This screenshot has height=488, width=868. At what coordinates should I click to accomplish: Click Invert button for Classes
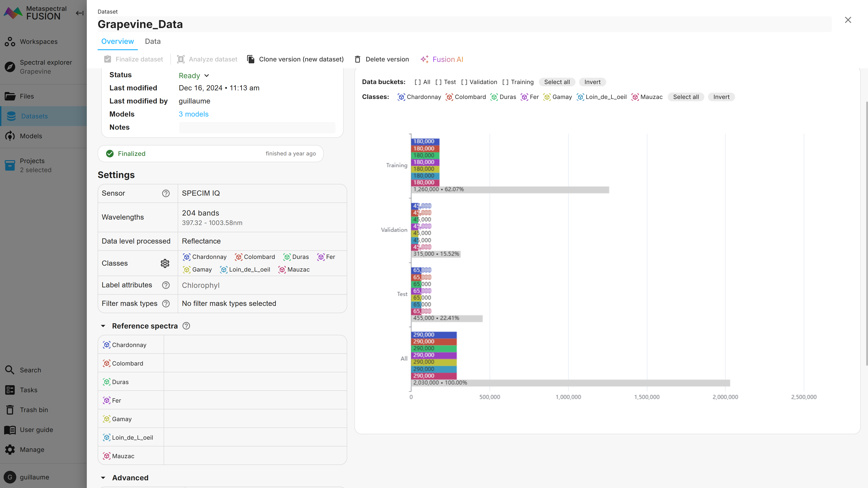[x=721, y=97]
